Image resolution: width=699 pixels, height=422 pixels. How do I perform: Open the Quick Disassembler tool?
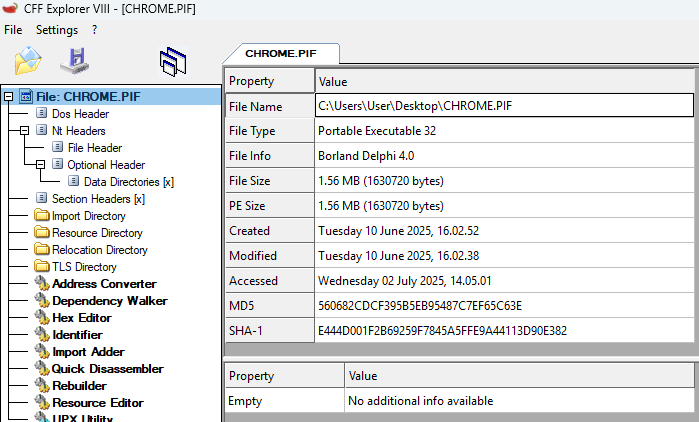click(x=107, y=369)
